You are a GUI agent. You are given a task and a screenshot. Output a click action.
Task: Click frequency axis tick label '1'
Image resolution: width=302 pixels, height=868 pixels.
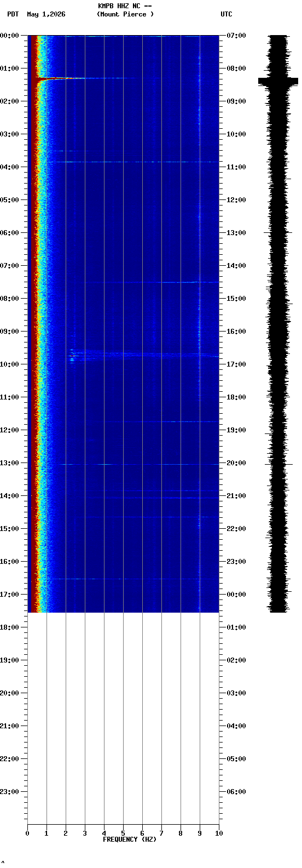pyautogui.click(x=47, y=833)
